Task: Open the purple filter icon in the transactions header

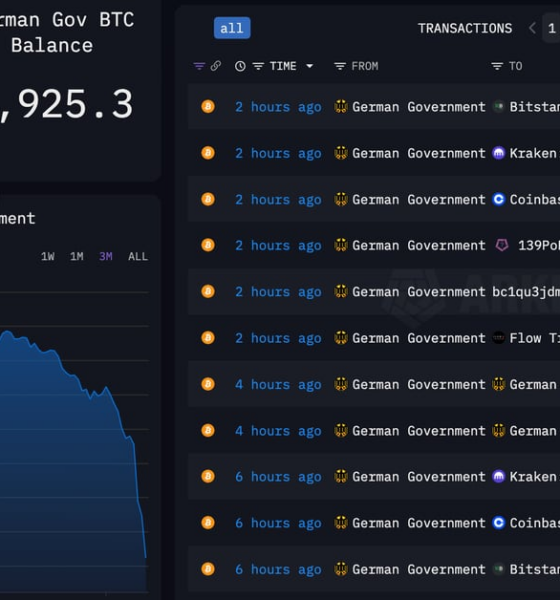Action: click(x=199, y=66)
